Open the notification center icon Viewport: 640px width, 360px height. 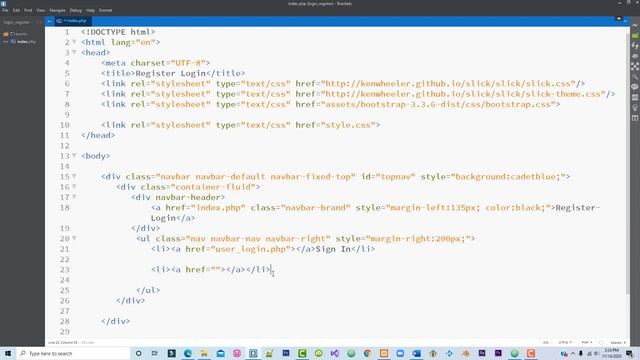630,353
